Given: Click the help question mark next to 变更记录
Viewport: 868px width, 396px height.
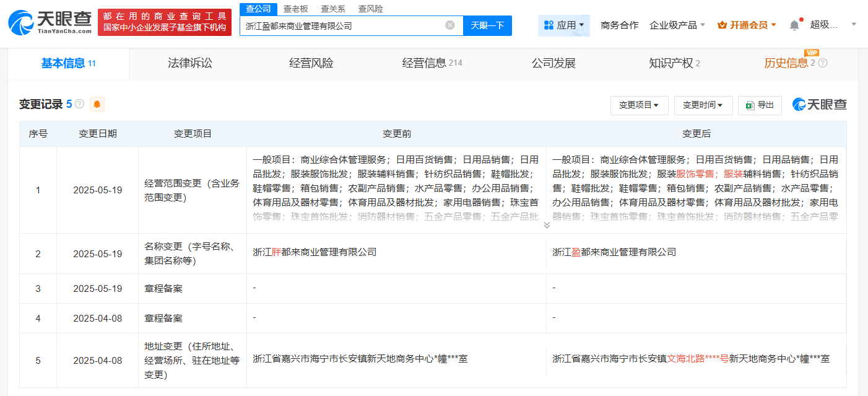Looking at the screenshot, I should pos(80,104).
